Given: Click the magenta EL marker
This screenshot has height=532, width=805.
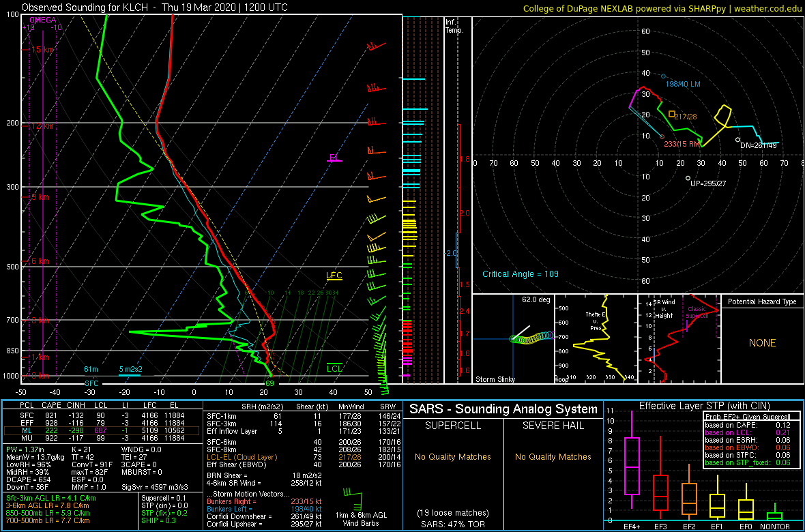Looking at the screenshot, I should [x=334, y=158].
